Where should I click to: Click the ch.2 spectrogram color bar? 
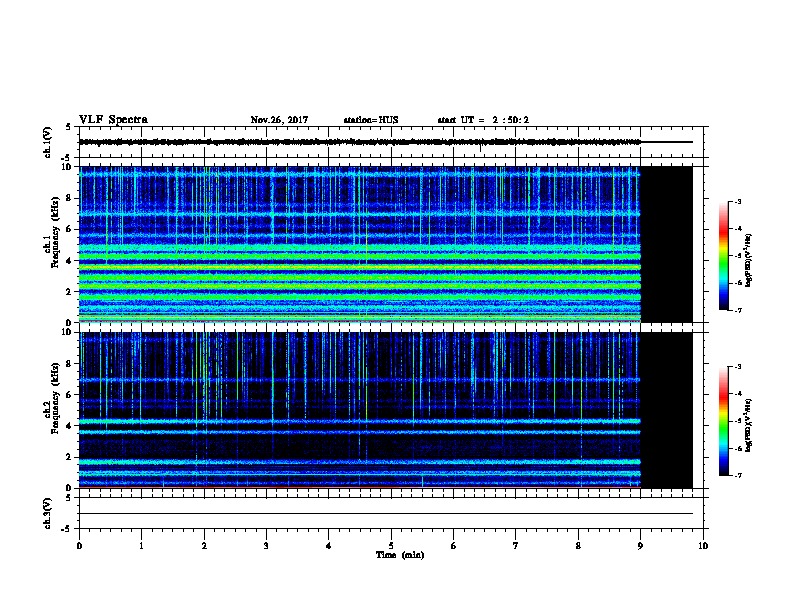[723, 421]
